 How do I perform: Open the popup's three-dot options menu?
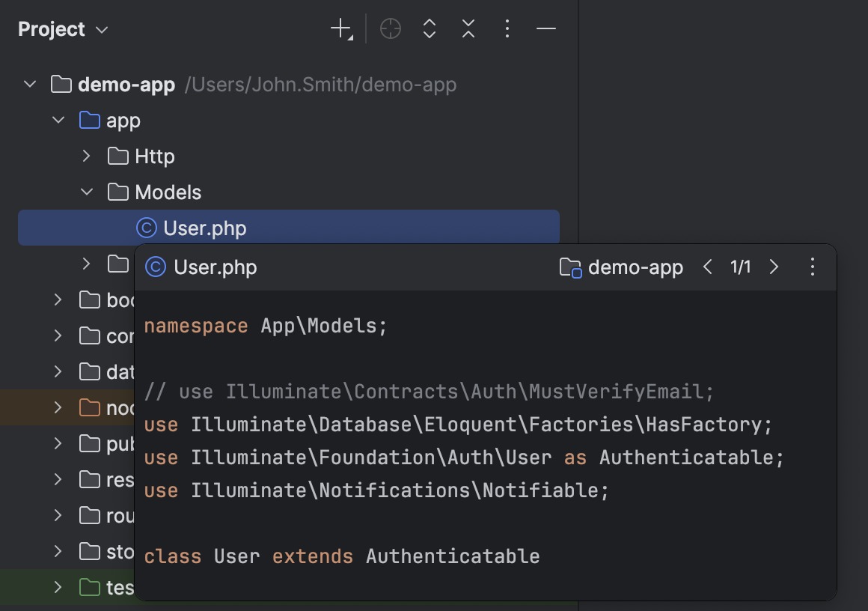coord(812,267)
